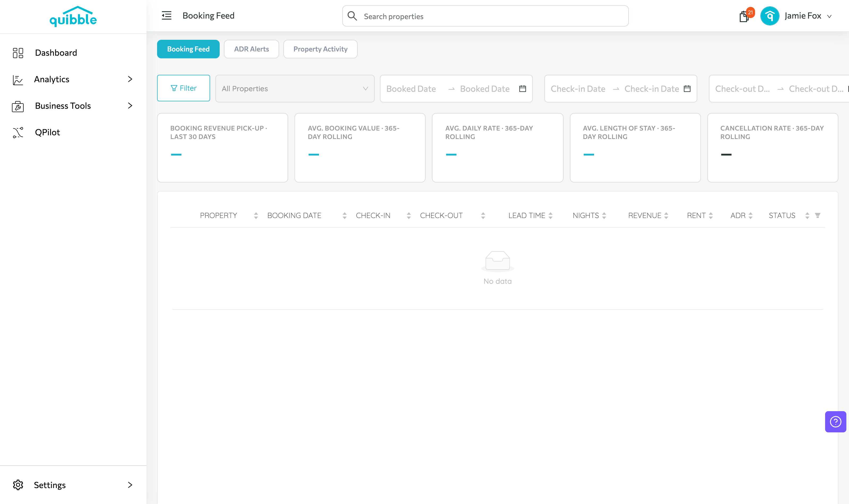Open the Check-in Date calendar icon
Image resolution: width=849 pixels, height=504 pixels.
687,89
